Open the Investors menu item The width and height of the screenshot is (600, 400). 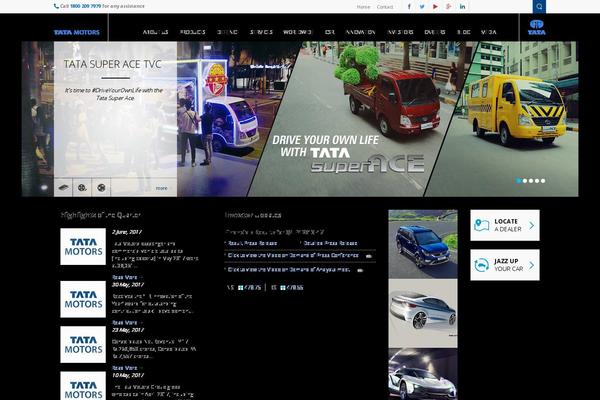click(400, 32)
